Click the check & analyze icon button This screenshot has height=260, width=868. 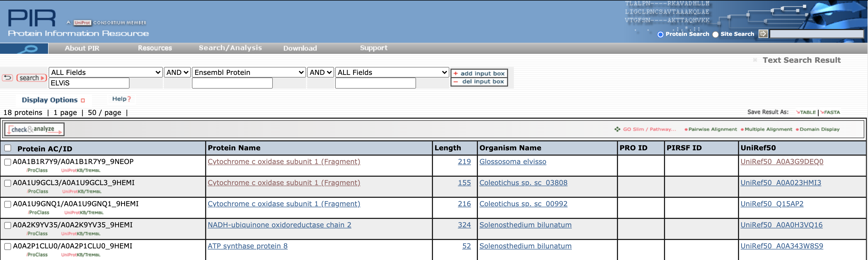(34, 129)
